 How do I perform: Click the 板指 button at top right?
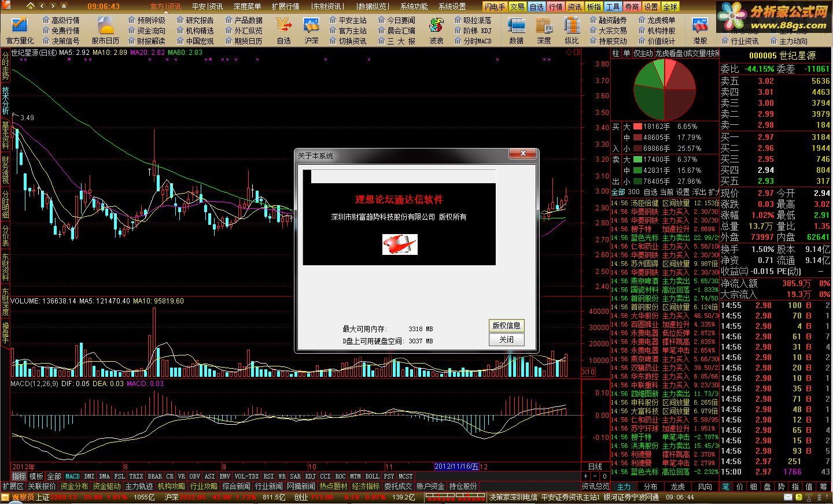[594, 6]
